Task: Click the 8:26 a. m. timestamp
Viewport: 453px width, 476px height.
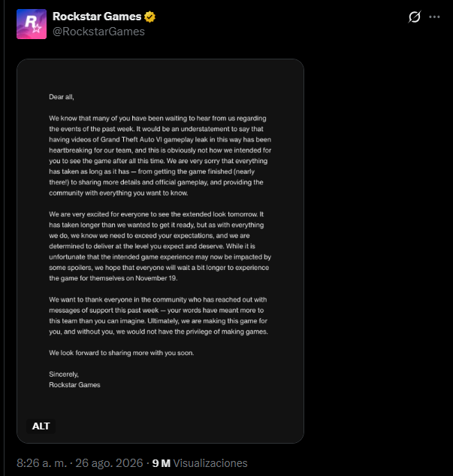Action: 41,463
